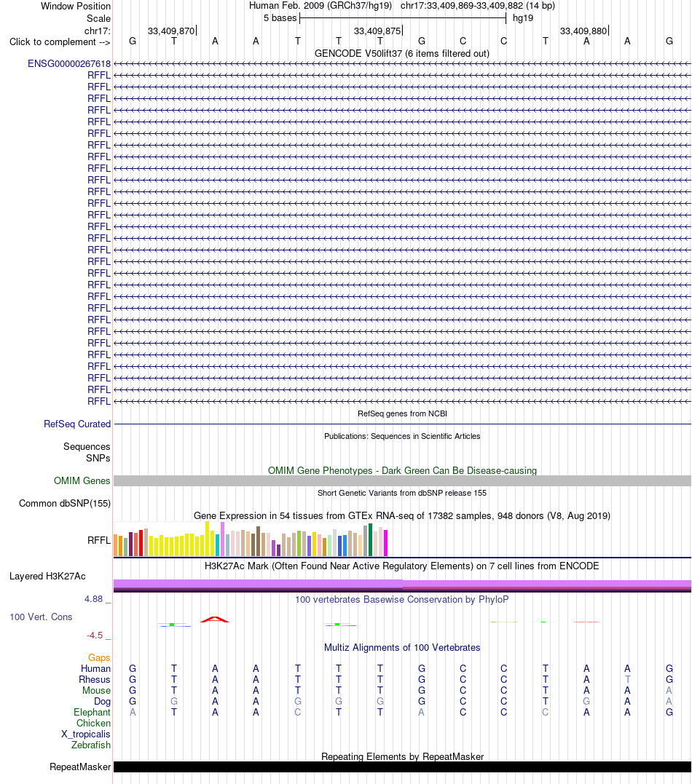The image size is (692, 784).
Task: Click the 'RefSeq genes from NCBI' title
Action: point(402,413)
